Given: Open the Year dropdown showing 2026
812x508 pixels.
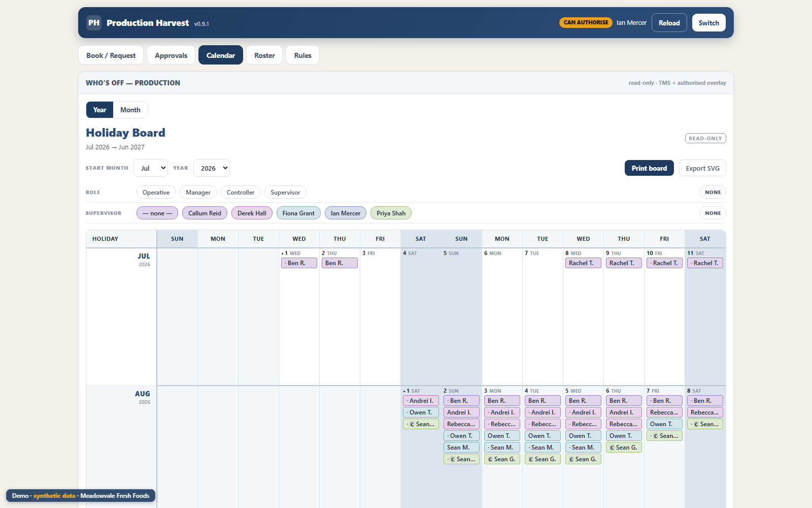Looking at the screenshot, I should click(212, 168).
